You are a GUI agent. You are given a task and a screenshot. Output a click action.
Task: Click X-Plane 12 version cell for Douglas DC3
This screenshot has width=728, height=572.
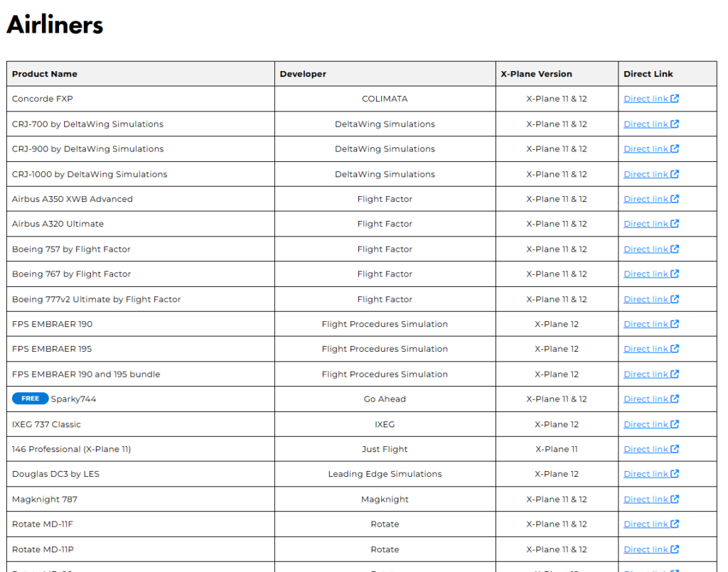pyautogui.click(x=557, y=474)
